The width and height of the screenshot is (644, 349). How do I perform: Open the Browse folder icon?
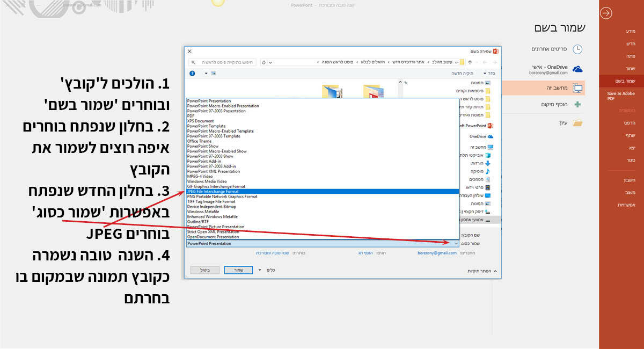coord(577,123)
